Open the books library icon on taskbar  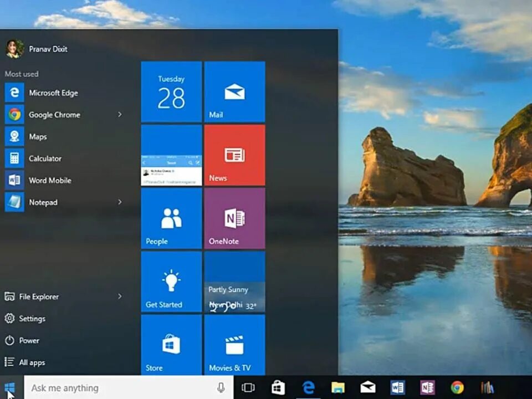(x=487, y=387)
